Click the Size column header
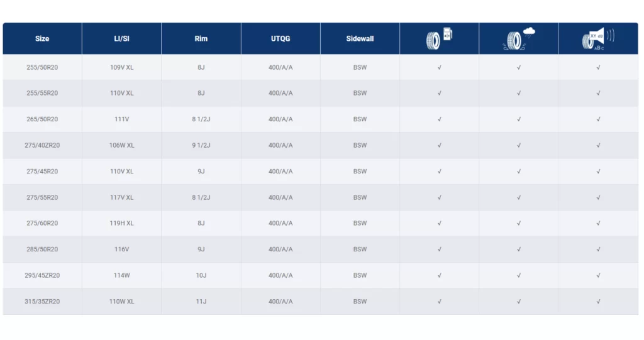This screenshot has width=644, height=340. click(42, 38)
